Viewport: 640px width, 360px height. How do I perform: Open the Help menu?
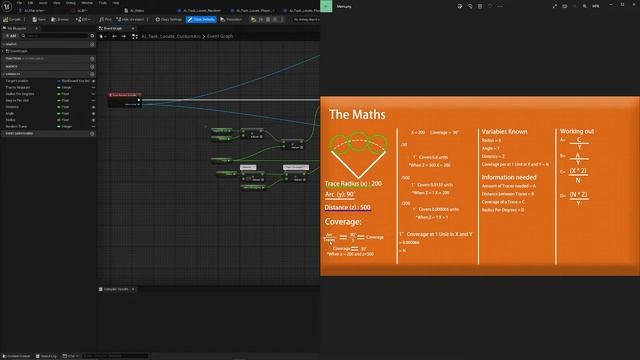[116, 3]
